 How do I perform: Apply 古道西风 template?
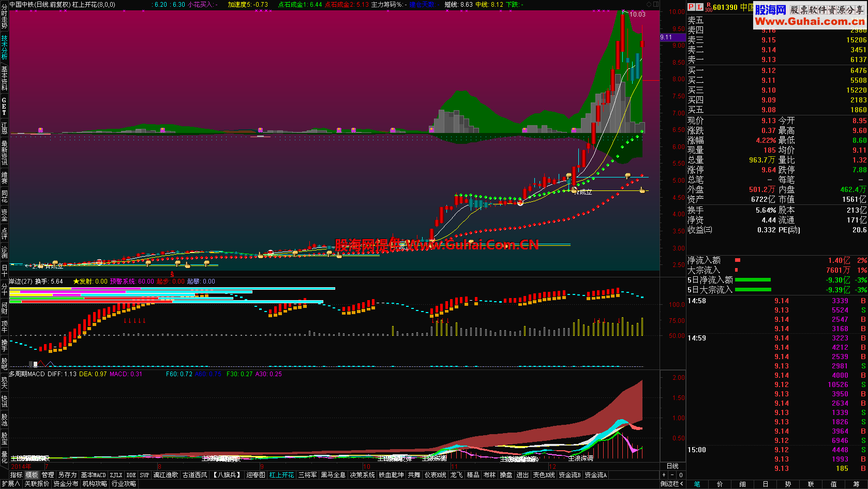pos(194,475)
